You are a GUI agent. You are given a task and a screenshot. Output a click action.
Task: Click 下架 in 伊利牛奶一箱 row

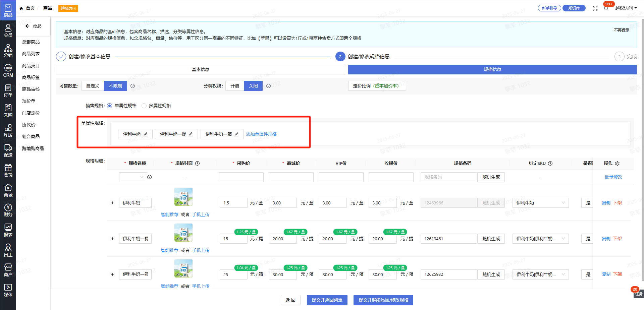click(618, 274)
